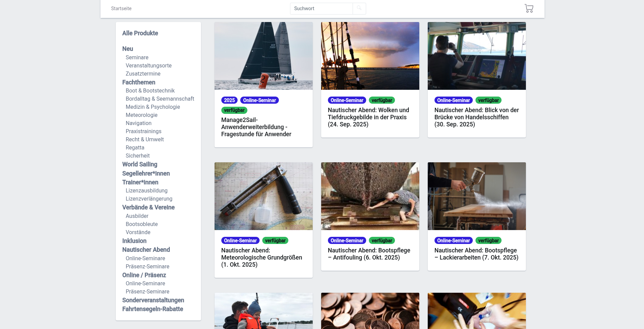Click the search magnifier button
Image resolution: width=644 pixels, height=329 pixels.
tap(359, 8)
